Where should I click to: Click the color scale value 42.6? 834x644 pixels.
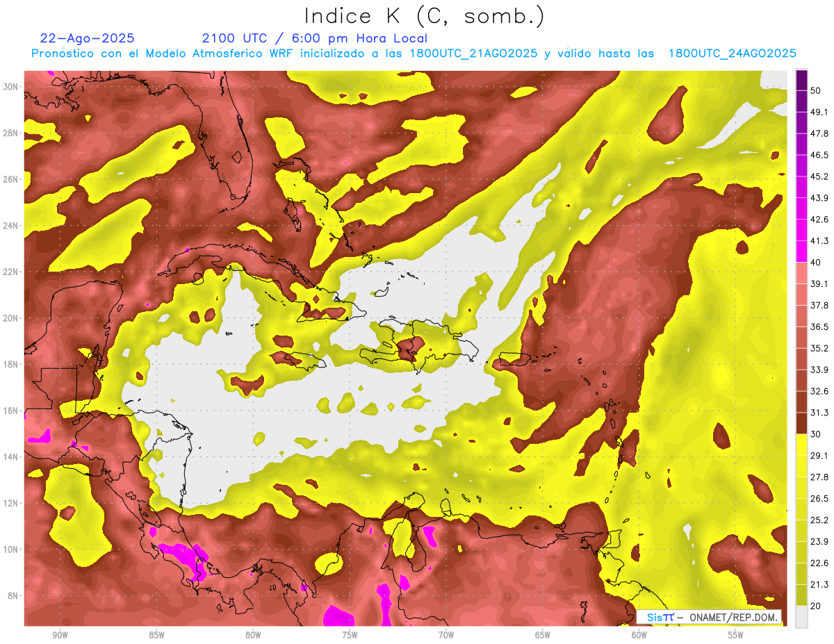819,220
